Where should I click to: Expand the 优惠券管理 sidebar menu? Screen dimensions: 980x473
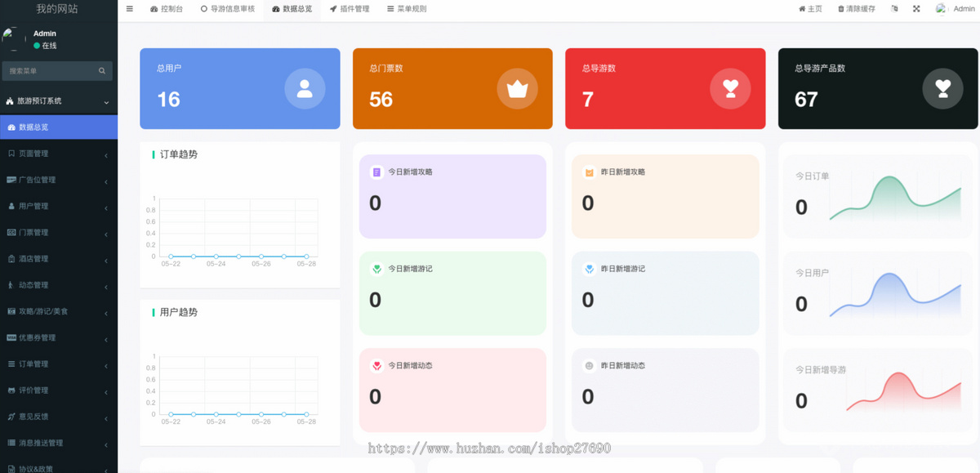(x=59, y=337)
